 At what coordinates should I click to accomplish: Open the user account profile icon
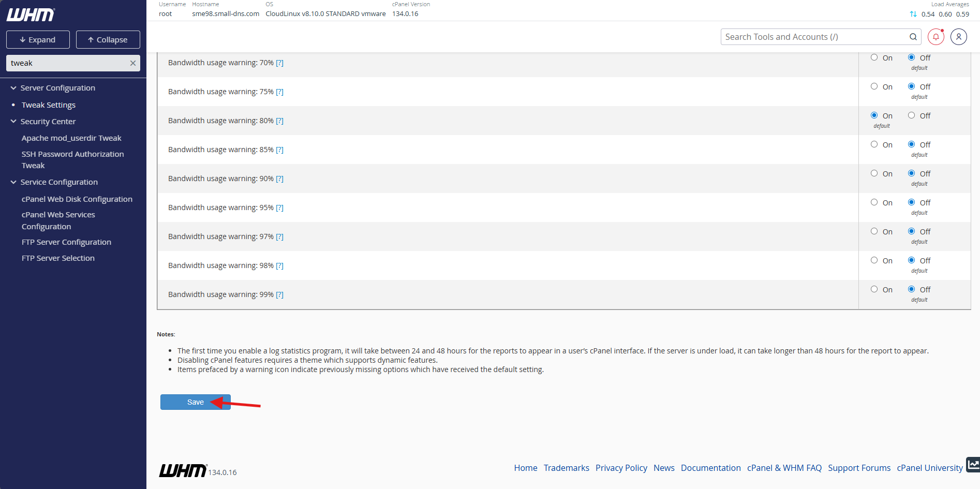click(958, 37)
